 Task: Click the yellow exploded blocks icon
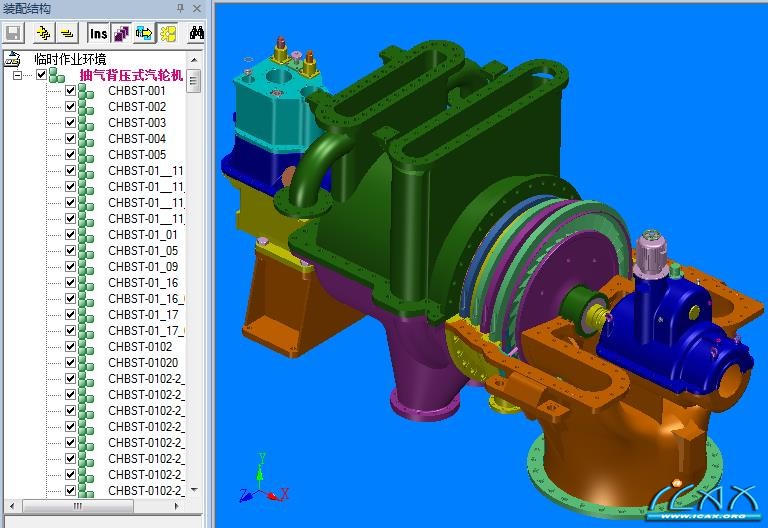point(168,33)
